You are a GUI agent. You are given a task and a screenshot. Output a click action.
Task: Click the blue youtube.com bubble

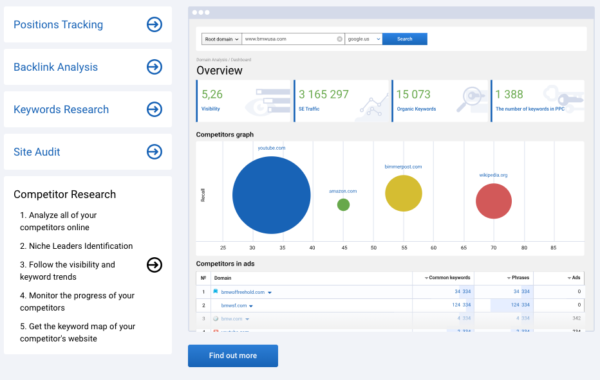tap(271, 195)
